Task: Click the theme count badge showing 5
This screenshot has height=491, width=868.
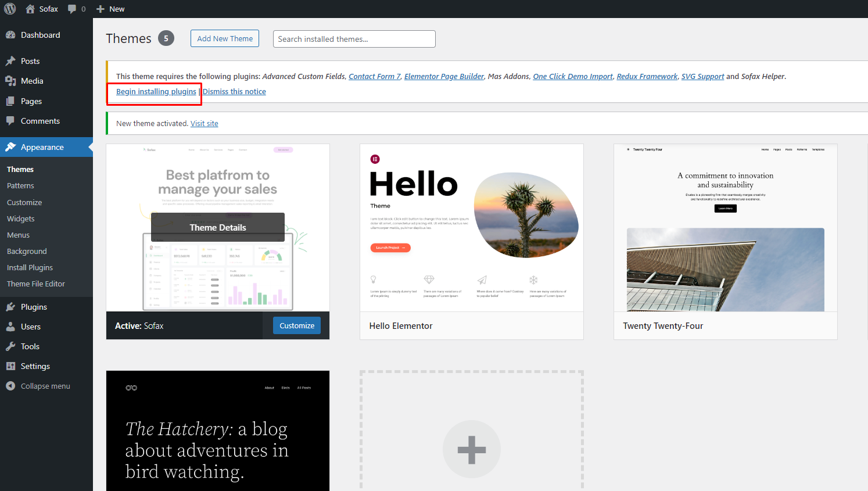Action: [x=166, y=38]
